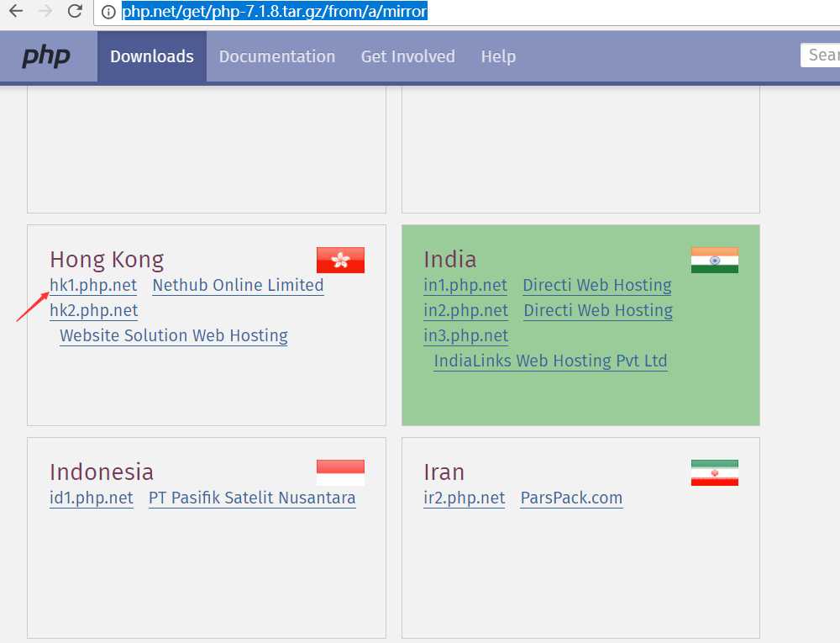Image resolution: width=840 pixels, height=643 pixels.
Task: Click the Hong Kong heading
Action: [x=107, y=260]
